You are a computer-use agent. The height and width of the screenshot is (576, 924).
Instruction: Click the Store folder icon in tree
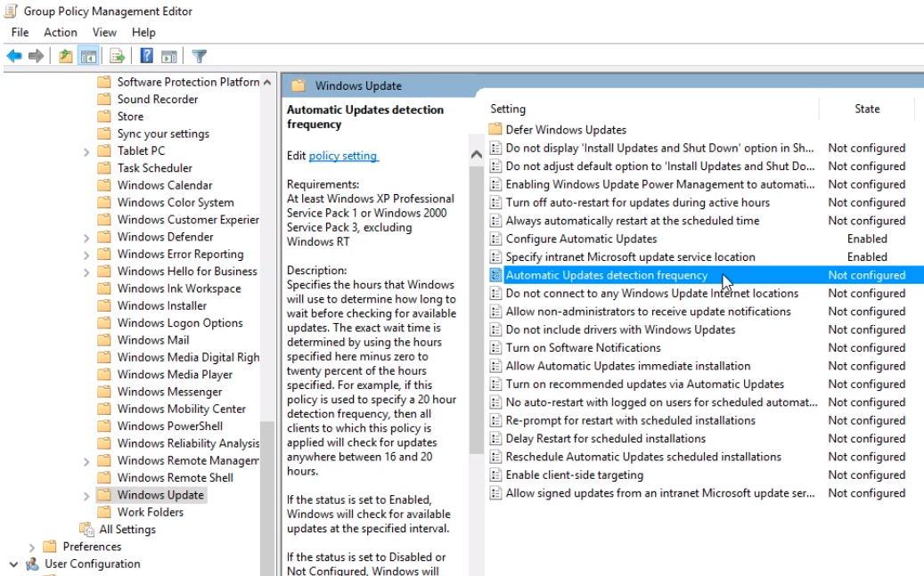104,116
